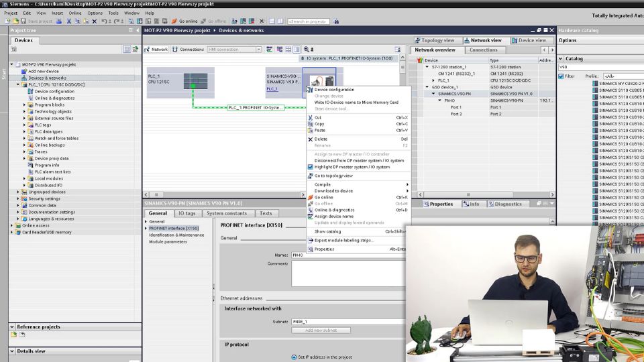The width and height of the screenshot is (644, 362).
Task: Click the Go online button in the toolbar
Action: point(184,21)
